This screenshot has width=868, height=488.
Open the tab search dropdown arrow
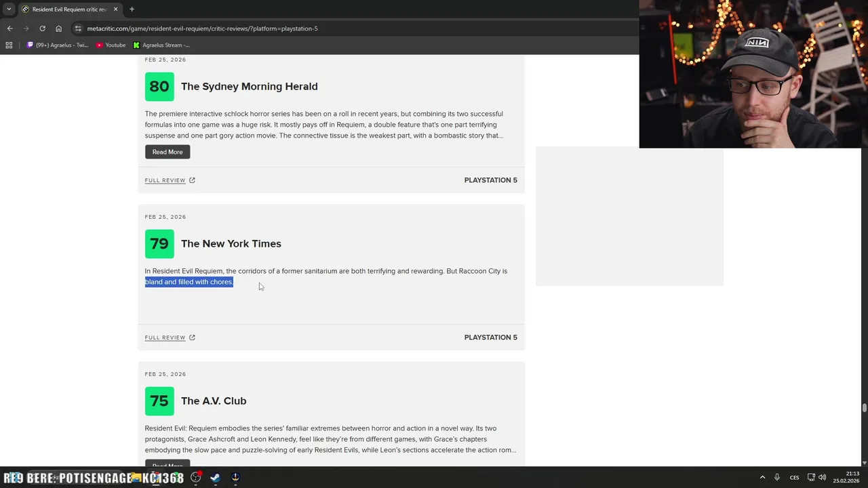(9, 9)
